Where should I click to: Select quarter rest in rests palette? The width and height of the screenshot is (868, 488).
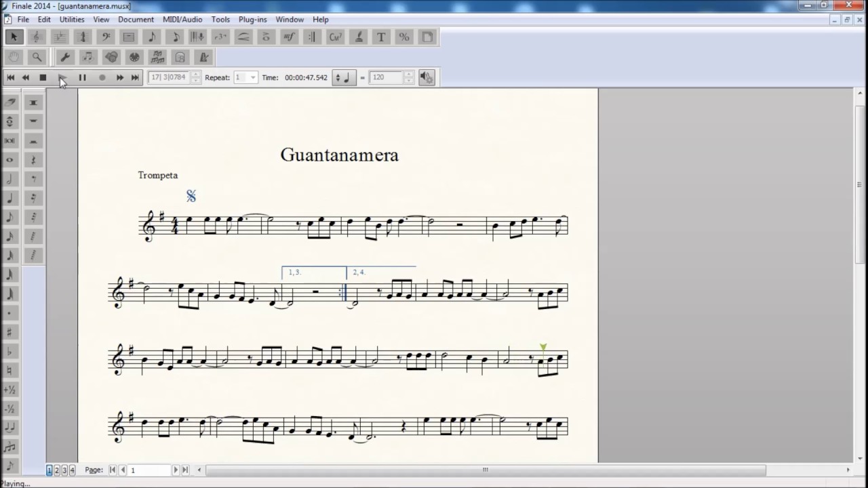click(x=33, y=160)
